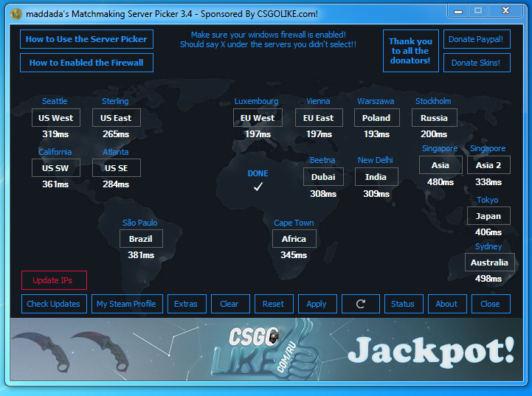The width and height of the screenshot is (532, 396).
Task: Click the app icon in title bar
Action: tap(16, 13)
